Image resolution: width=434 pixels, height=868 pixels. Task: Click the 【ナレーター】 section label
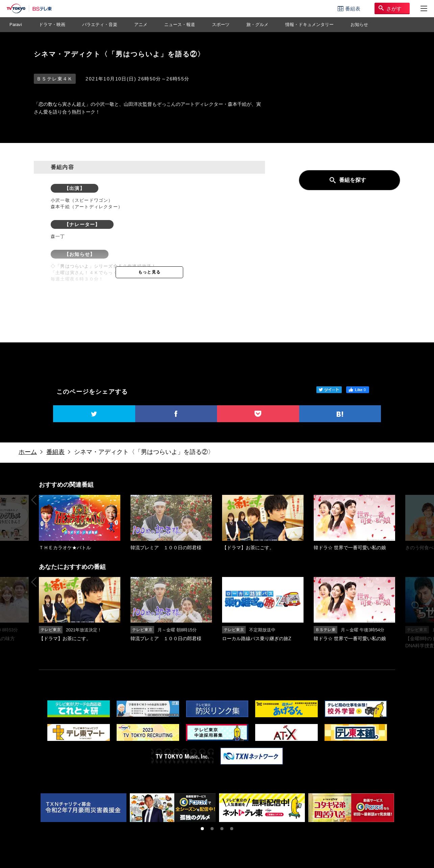coord(82,224)
